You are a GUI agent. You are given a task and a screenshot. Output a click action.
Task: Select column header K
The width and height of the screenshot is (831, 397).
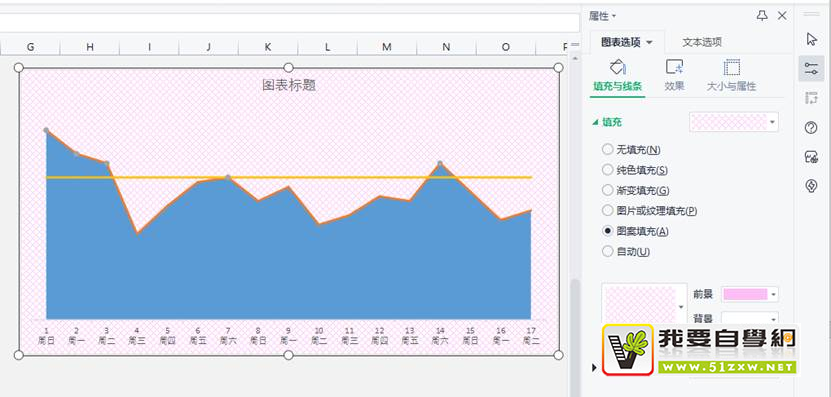268,47
